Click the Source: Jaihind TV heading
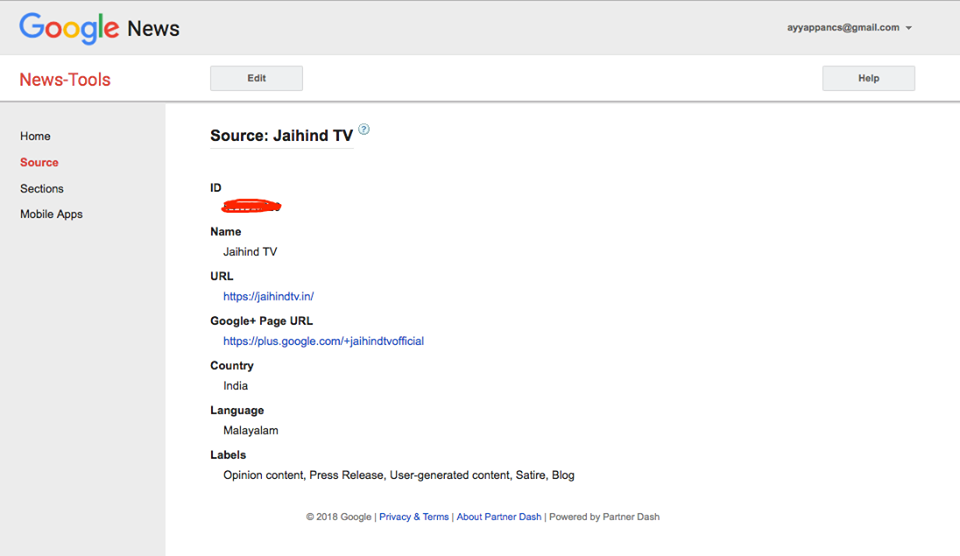 coord(282,135)
